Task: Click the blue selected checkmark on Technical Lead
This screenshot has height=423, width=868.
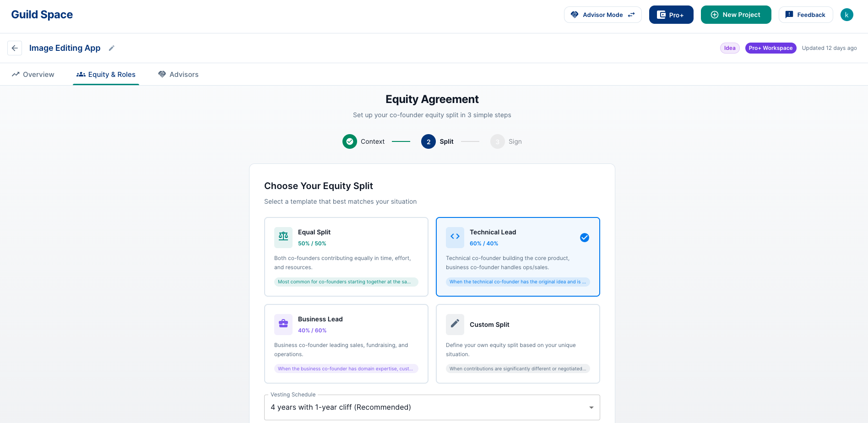Action: click(x=585, y=238)
